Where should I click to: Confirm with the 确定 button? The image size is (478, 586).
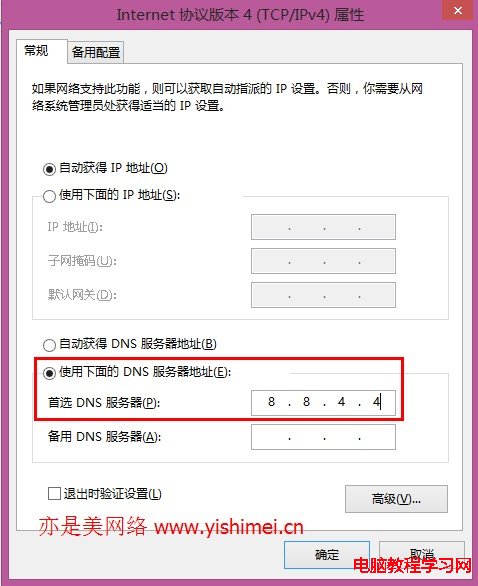(327, 555)
